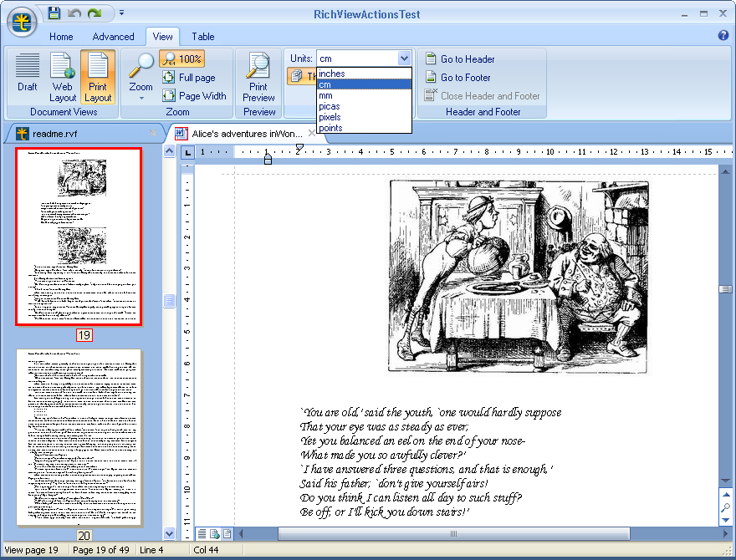Open the Advanced ribbon tab
The image size is (736, 560).
[113, 37]
